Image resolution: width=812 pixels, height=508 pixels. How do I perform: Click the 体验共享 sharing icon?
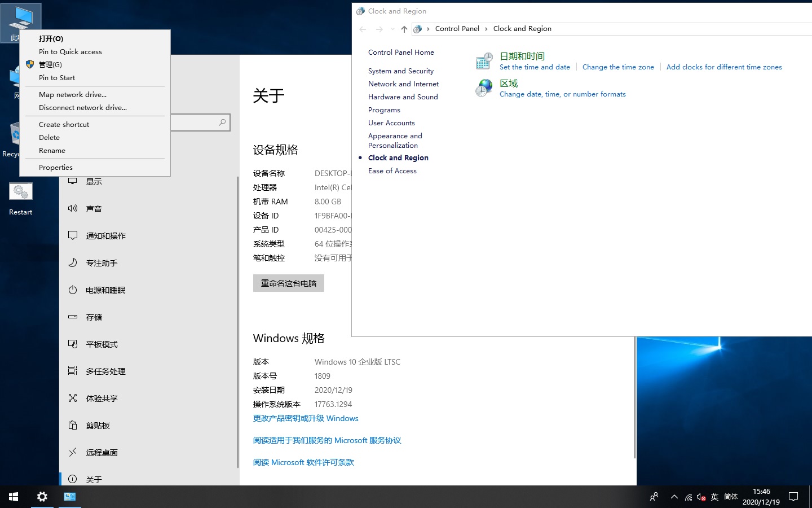click(73, 398)
